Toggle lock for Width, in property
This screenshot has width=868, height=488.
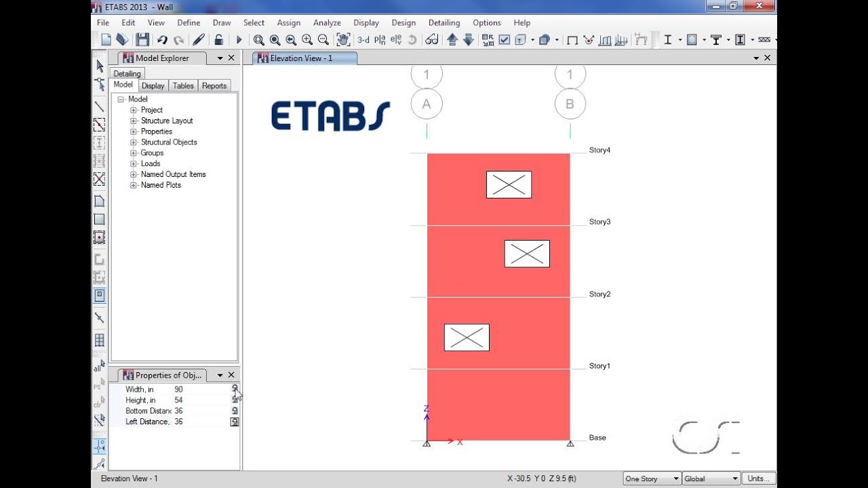pos(235,389)
